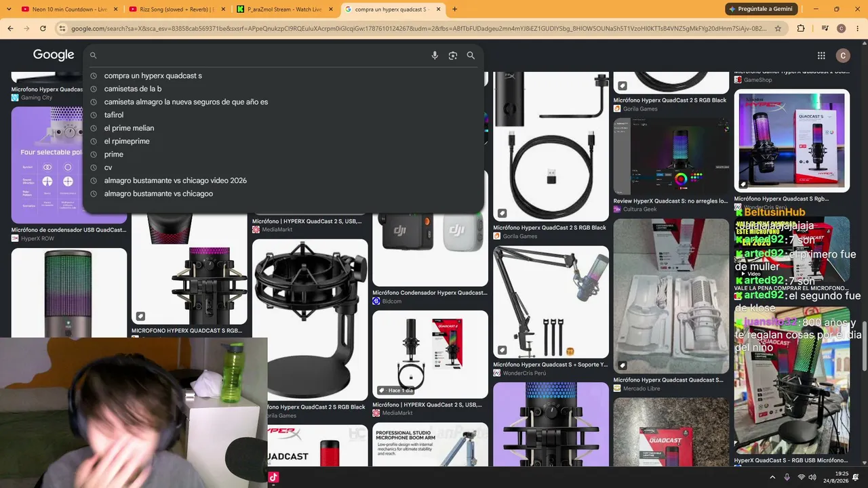Open the media controls button in Chrome

click(825, 28)
